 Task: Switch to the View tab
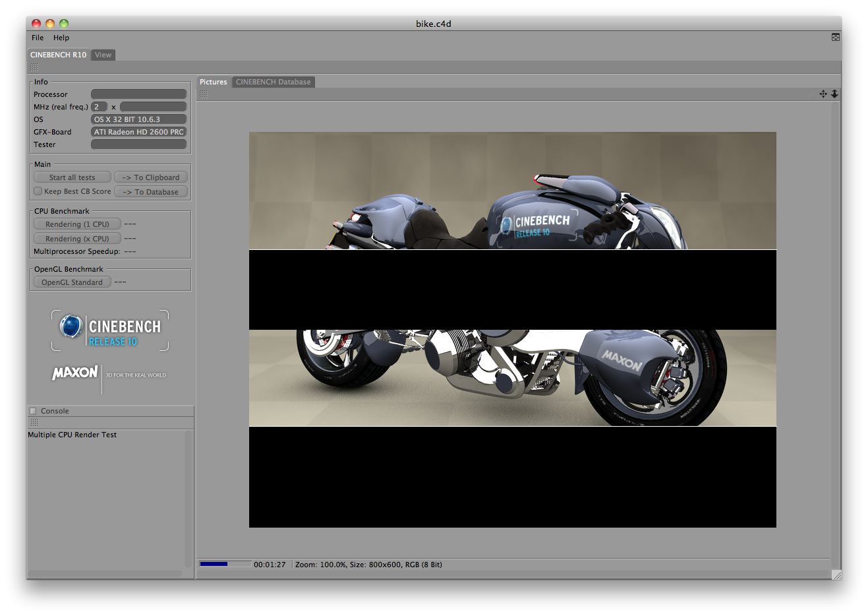click(103, 55)
